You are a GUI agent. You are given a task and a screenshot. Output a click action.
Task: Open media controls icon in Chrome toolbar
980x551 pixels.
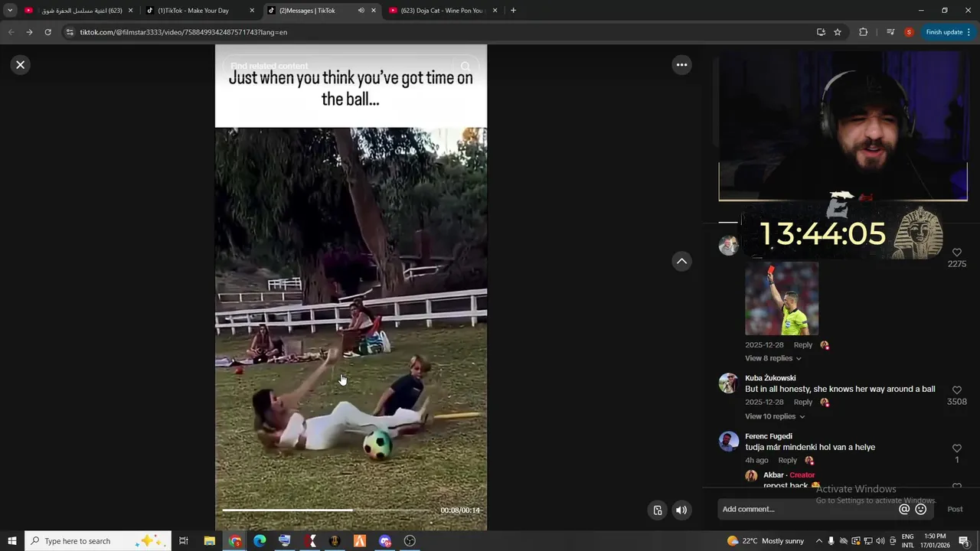point(890,32)
